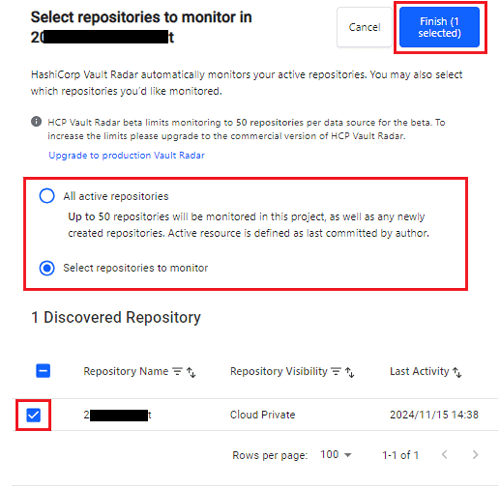Screen dimensions: 500x488
Task: Sort by Repository Visibility with the arrows icon
Action: (350, 372)
